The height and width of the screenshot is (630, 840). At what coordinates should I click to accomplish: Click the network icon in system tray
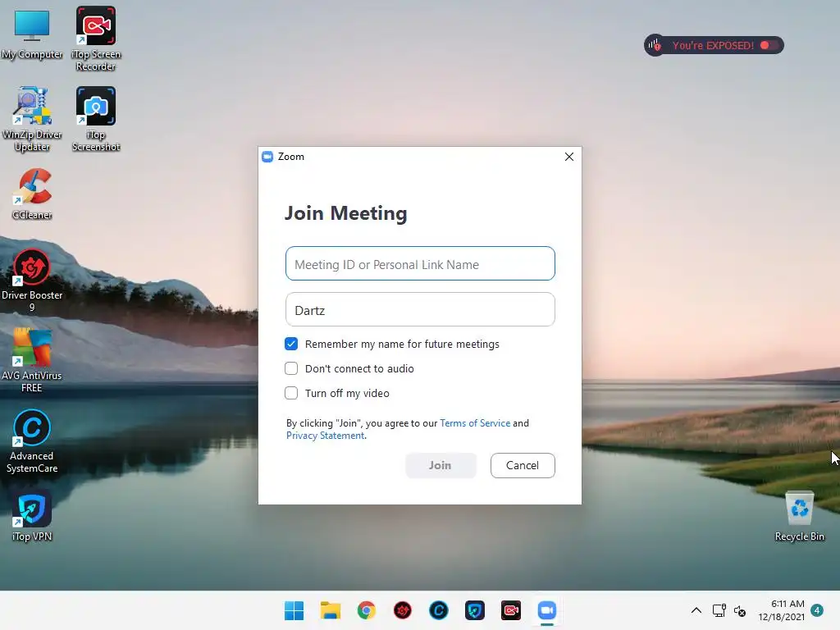tap(719, 610)
